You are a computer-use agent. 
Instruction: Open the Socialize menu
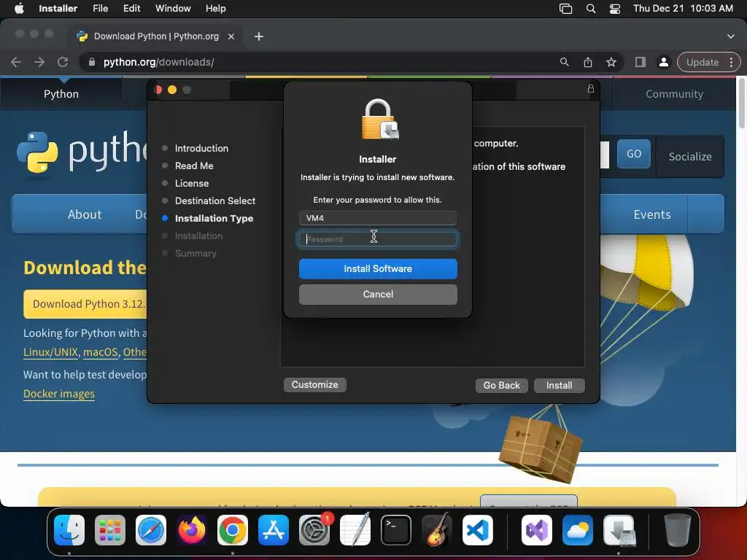coord(690,157)
